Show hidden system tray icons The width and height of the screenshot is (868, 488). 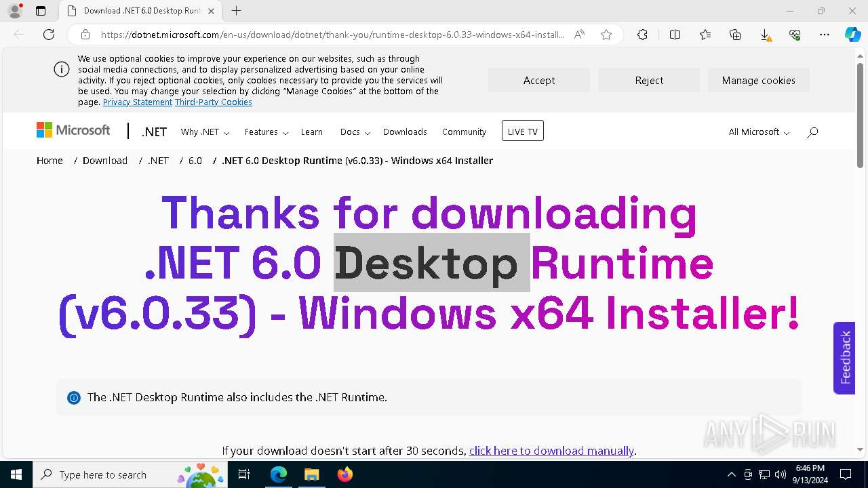click(x=731, y=474)
